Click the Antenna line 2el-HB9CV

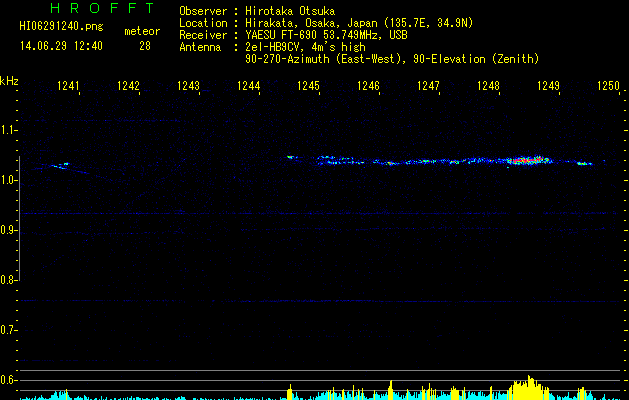point(272,47)
